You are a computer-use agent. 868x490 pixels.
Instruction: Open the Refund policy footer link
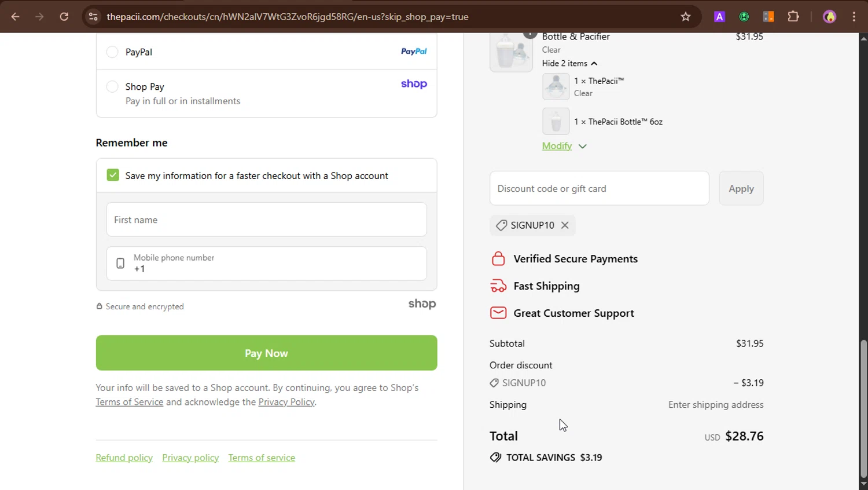point(124,458)
